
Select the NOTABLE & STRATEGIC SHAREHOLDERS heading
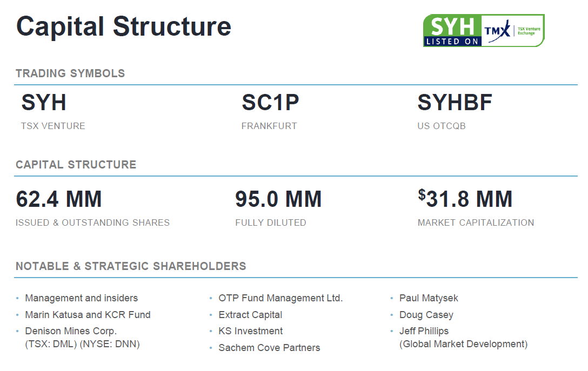pyautogui.click(x=131, y=266)
